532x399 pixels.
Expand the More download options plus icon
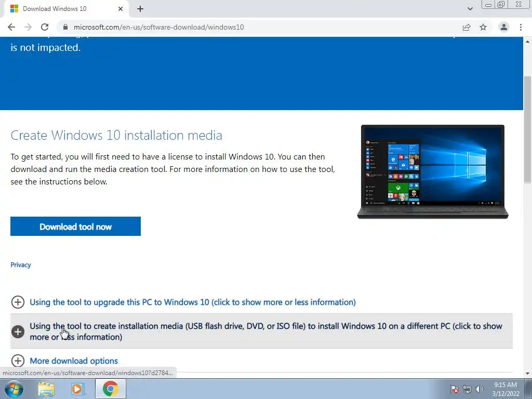[18, 361]
